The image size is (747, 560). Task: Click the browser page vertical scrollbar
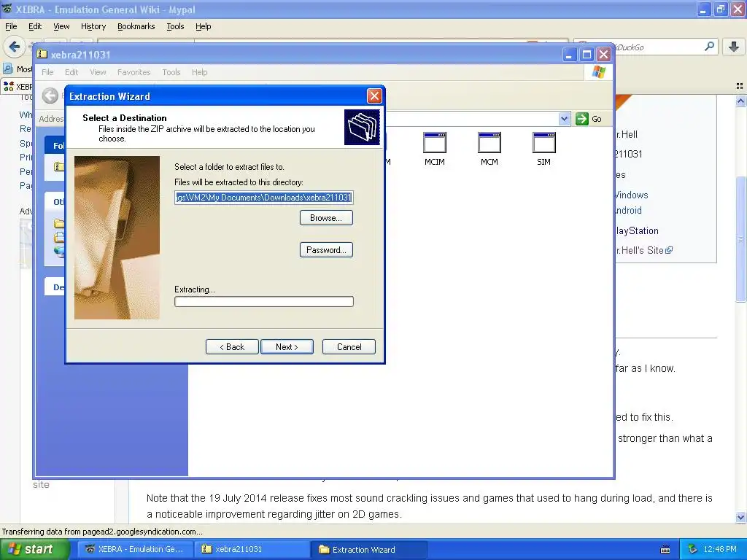click(x=740, y=238)
